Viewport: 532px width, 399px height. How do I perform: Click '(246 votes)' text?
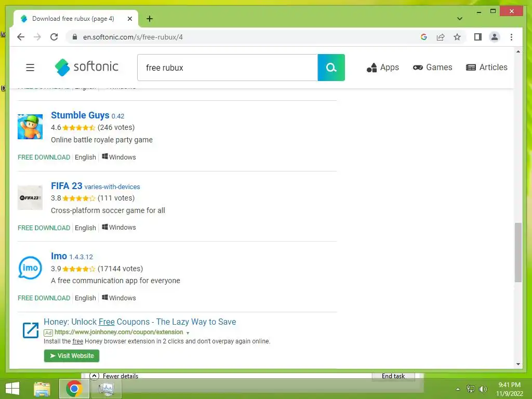(x=116, y=128)
